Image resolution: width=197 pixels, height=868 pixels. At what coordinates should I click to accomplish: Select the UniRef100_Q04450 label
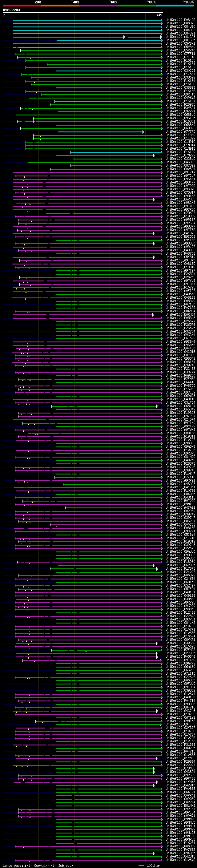(x=180, y=349)
